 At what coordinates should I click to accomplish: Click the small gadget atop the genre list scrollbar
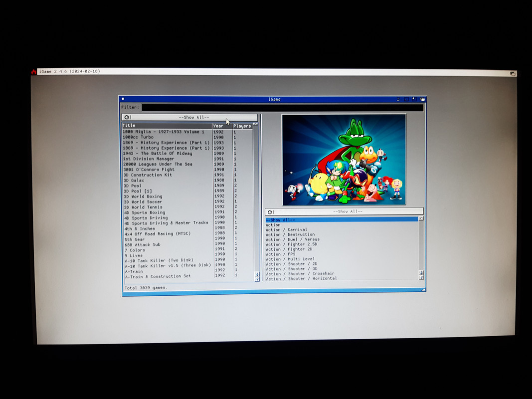click(421, 218)
